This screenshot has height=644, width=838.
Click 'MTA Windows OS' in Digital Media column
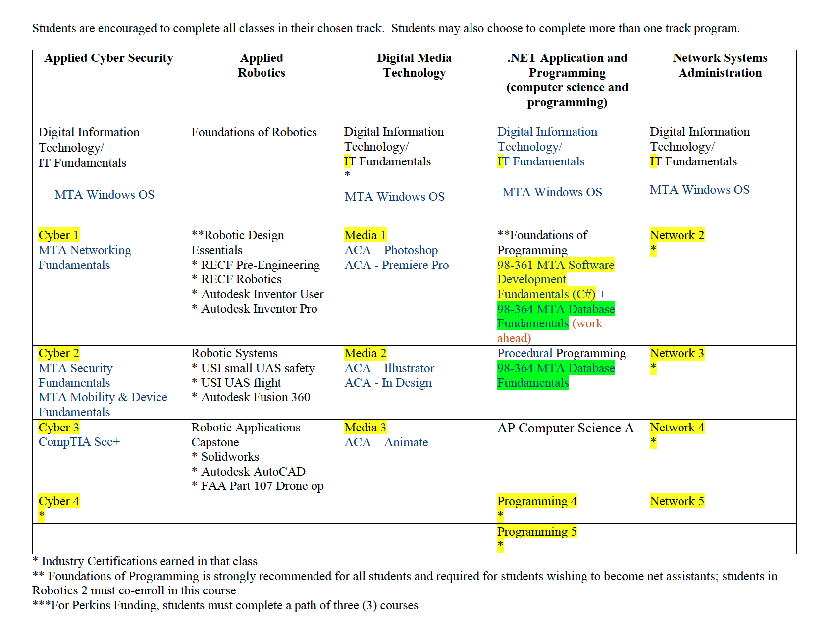[395, 197]
